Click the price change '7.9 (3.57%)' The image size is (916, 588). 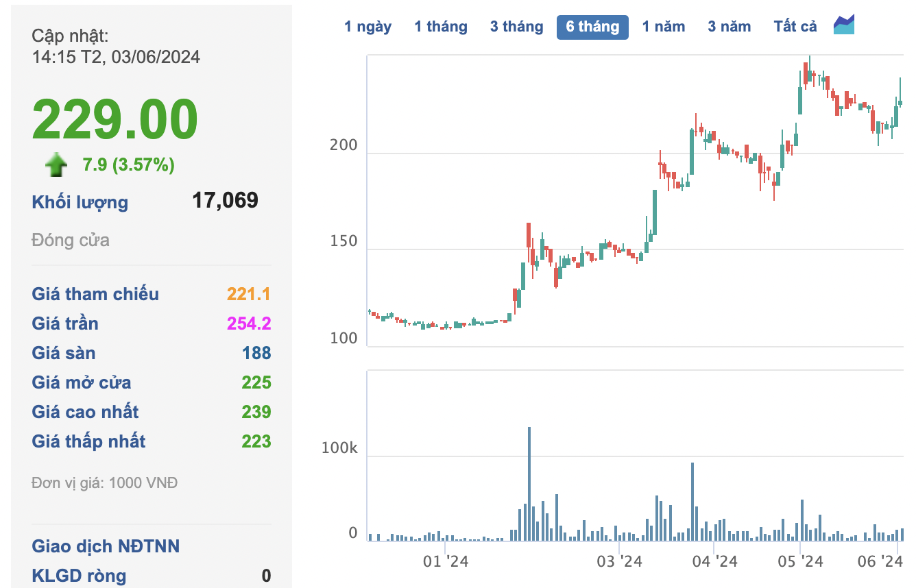coord(128,164)
